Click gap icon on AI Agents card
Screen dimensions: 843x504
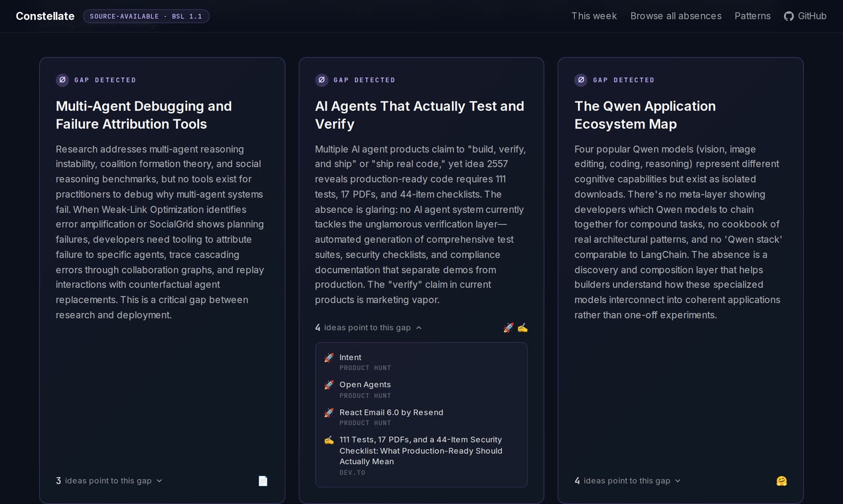point(322,80)
